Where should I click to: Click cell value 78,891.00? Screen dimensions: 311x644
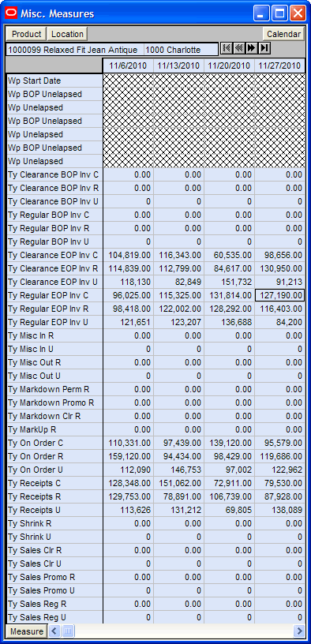coord(178,497)
